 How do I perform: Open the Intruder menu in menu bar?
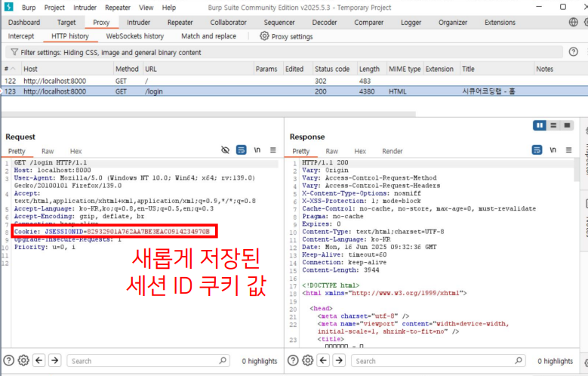click(x=85, y=7)
